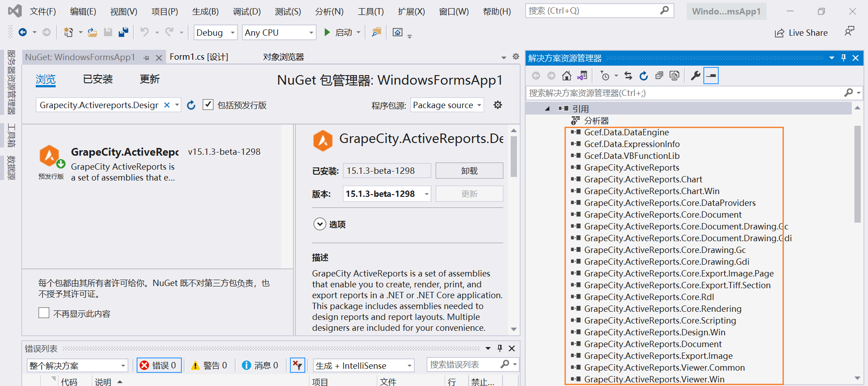The width and height of the screenshot is (868, 386).
Task: Refresh Solution Explorer tree
Action: [644, 76]
